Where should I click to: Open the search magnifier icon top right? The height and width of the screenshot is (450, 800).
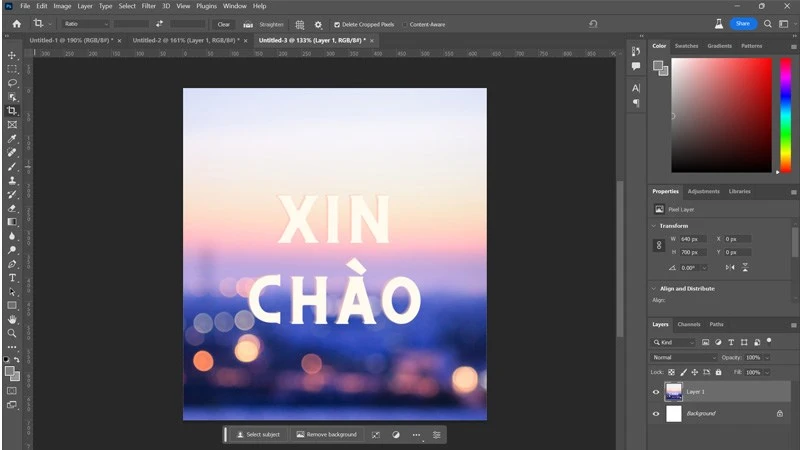pyautogui.click(x=767, y=24)
